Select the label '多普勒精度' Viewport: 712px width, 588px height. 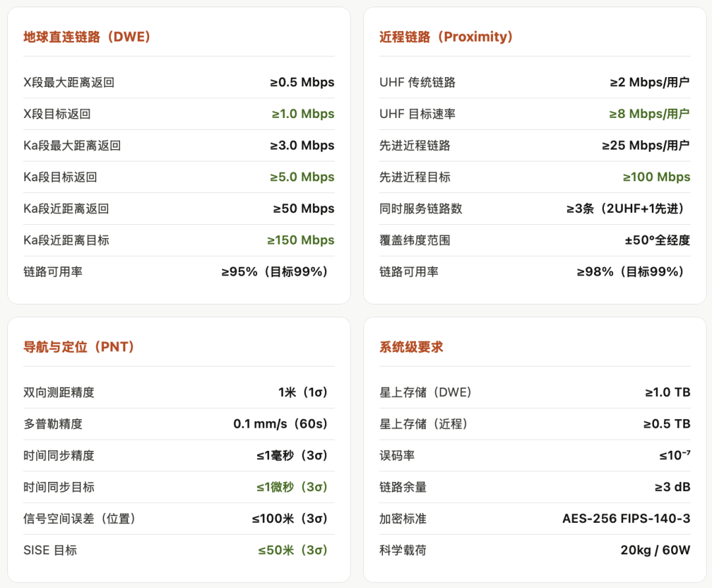(53, 424)
